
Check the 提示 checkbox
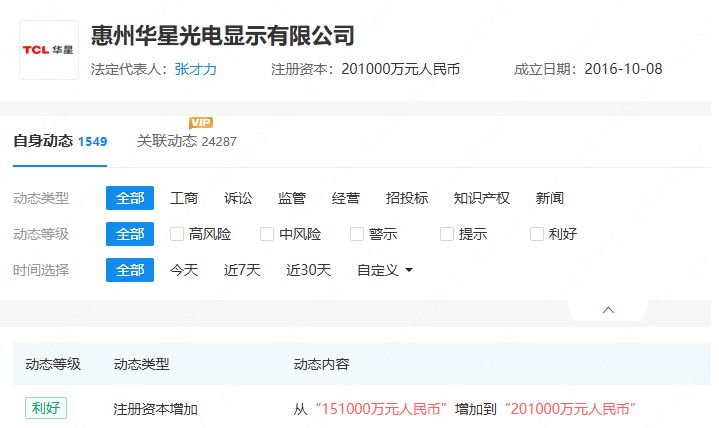447,234
